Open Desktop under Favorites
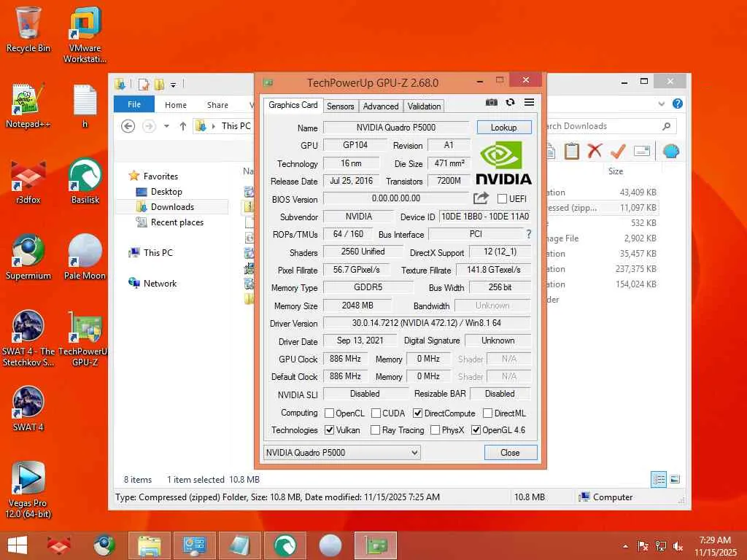This screenshot has height=560, width=747. click(166, 192)
